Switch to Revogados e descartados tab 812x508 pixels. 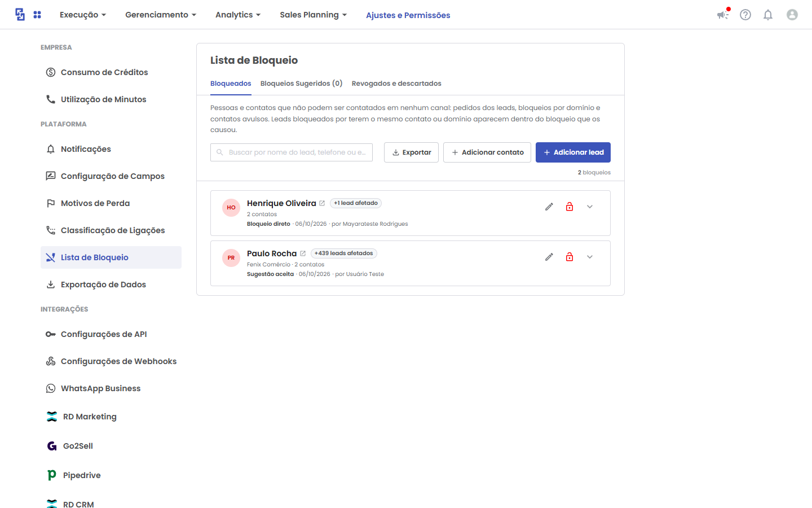[396, 84]
